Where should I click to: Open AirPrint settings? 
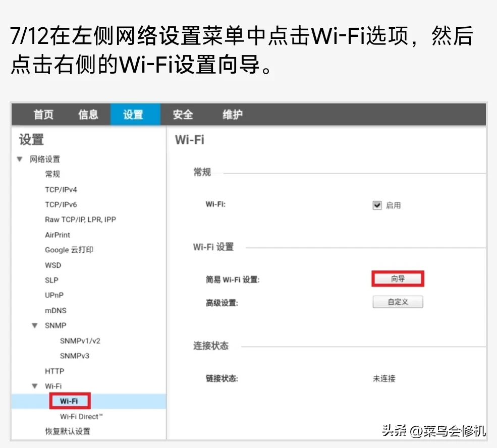coord(58,235)
